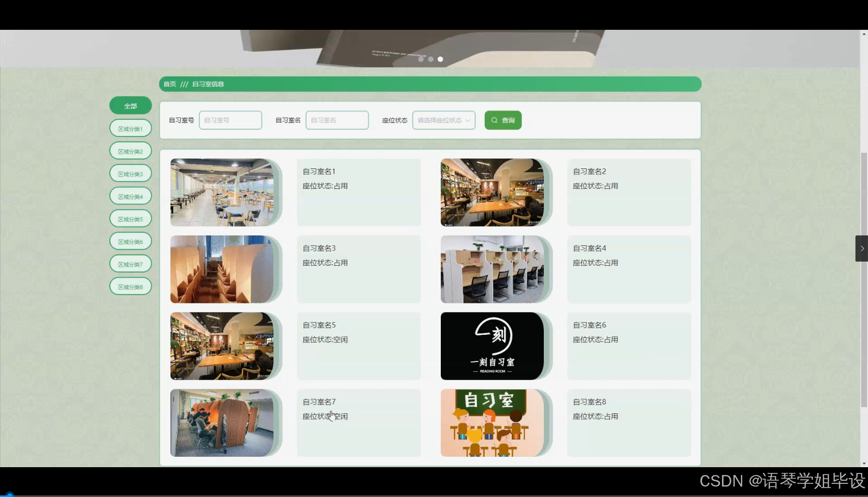Select the 全部 category filter
868x497 pixels.
pos(130,105)
